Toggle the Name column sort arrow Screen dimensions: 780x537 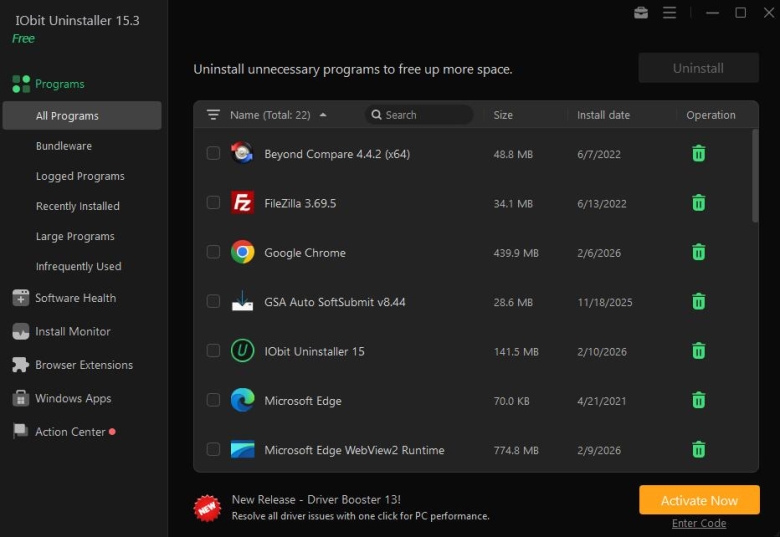point(323,115)
